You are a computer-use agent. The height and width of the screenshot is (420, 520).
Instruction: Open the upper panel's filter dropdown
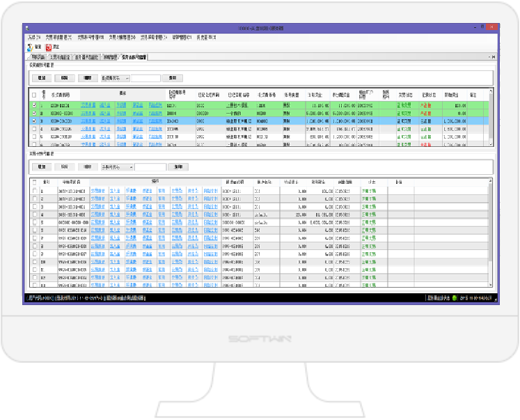(116, 78)
